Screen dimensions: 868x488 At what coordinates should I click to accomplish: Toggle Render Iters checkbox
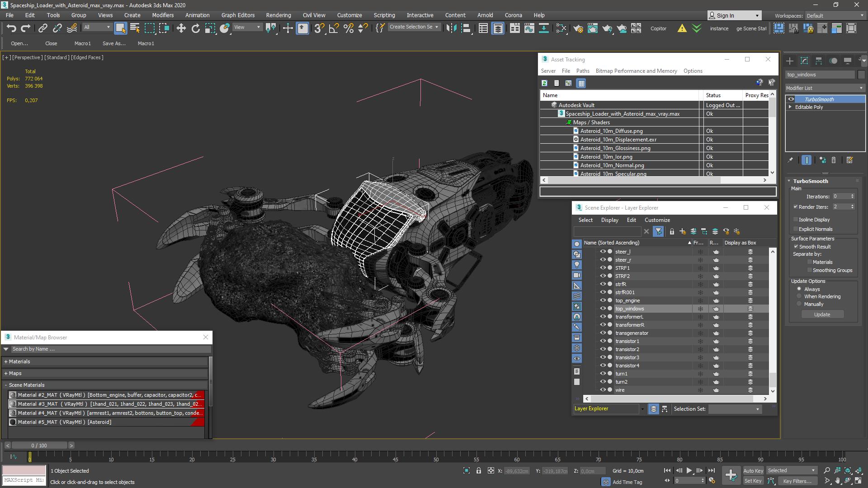[796, 207]
